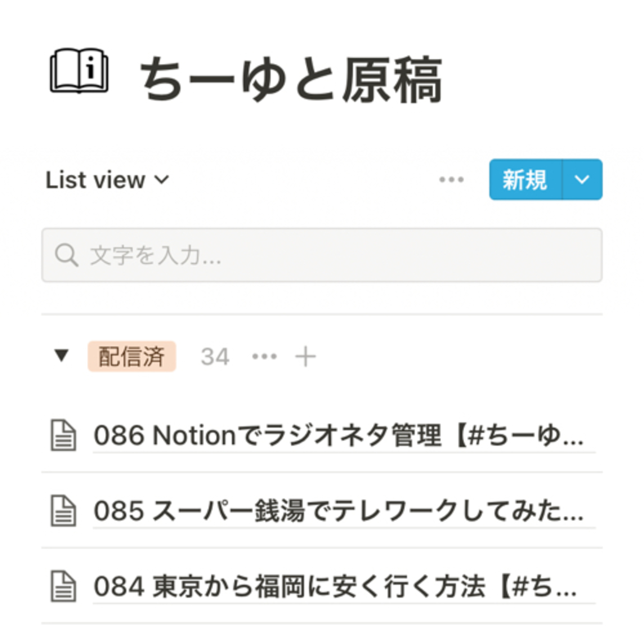
Task: Click the List view label text
Action: (95, 180)
